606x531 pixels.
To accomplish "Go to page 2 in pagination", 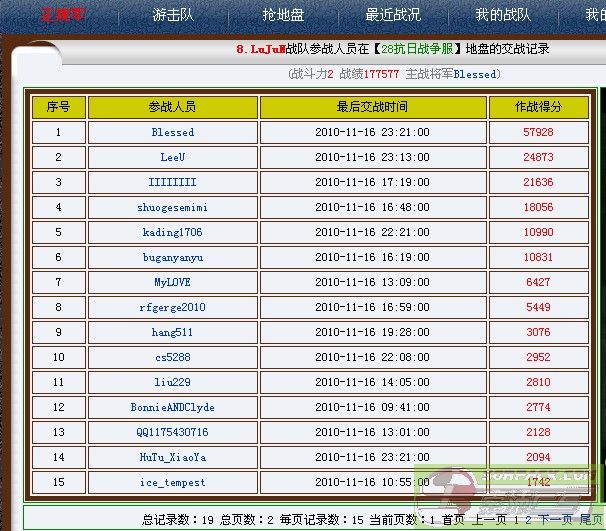I will 527,519.
